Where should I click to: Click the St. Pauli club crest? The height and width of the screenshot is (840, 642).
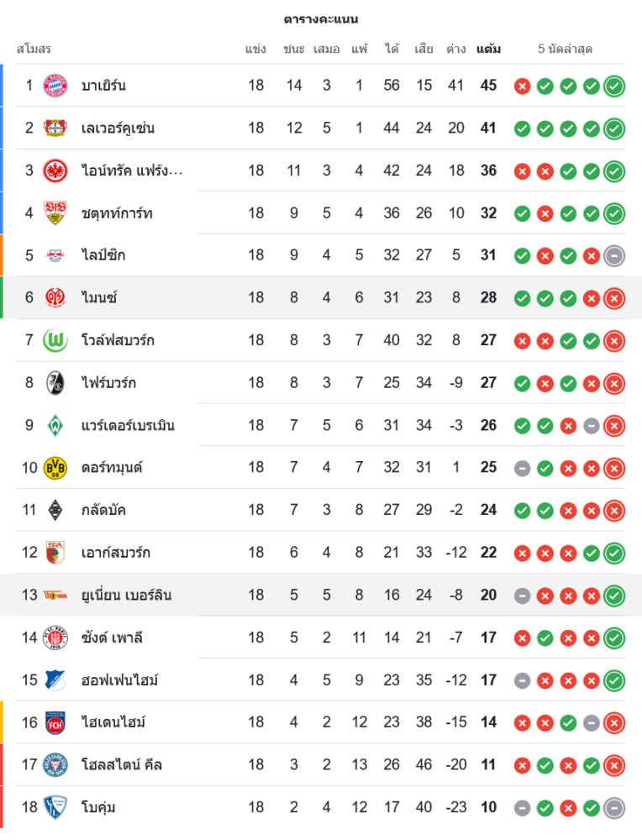[x=55, y=638]
